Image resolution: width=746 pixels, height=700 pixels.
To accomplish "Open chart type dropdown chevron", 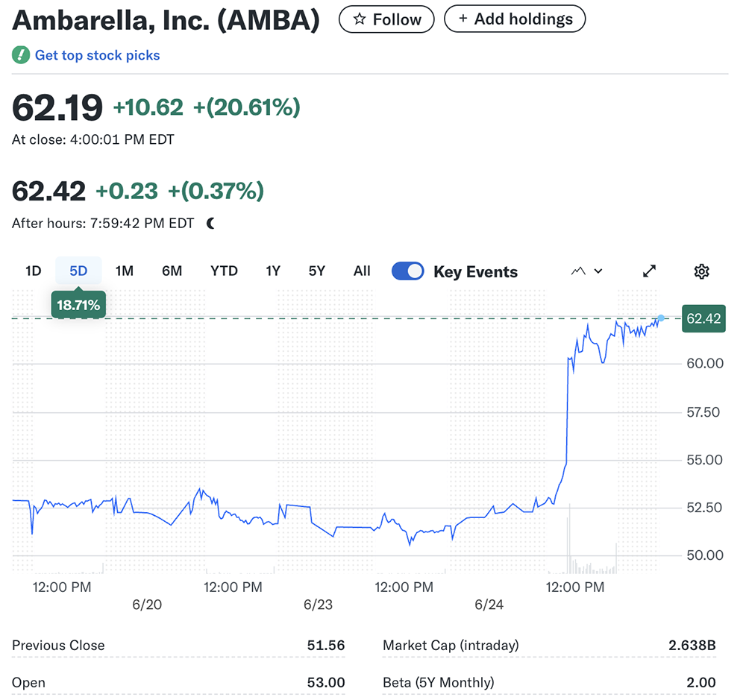I will [x=598, y=271].
